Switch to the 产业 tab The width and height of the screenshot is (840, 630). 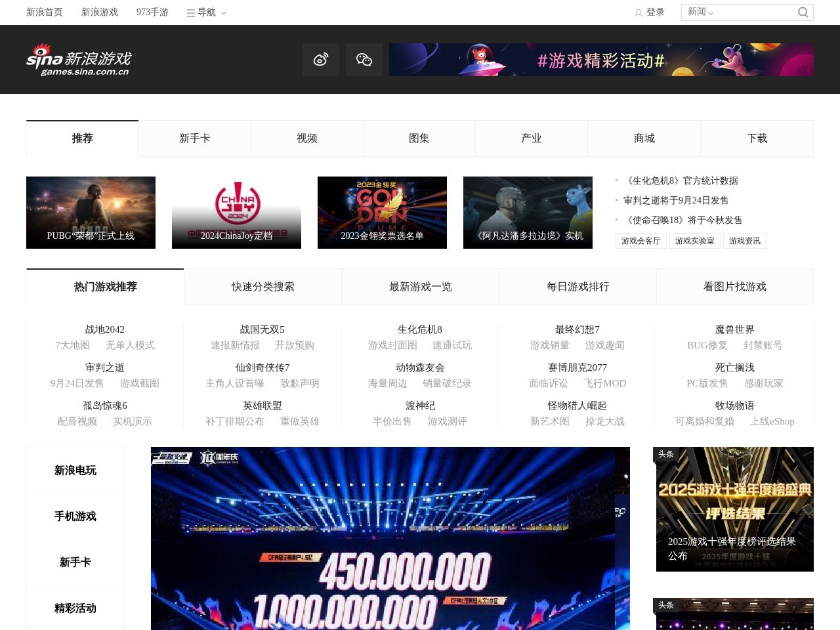[x=532, y=138]
